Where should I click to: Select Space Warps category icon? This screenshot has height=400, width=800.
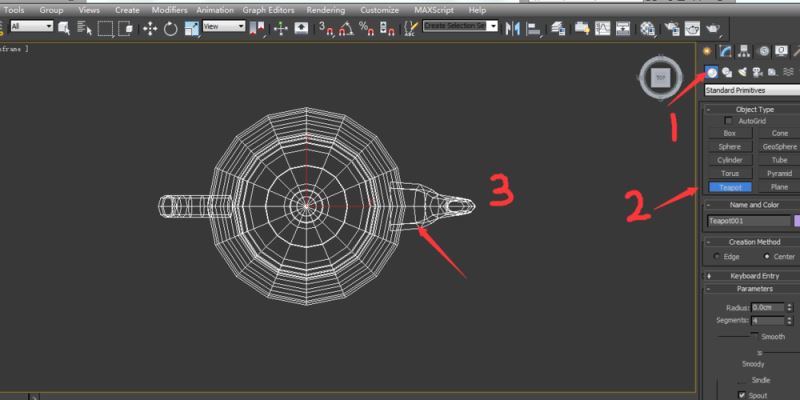(x=788, y=72)
